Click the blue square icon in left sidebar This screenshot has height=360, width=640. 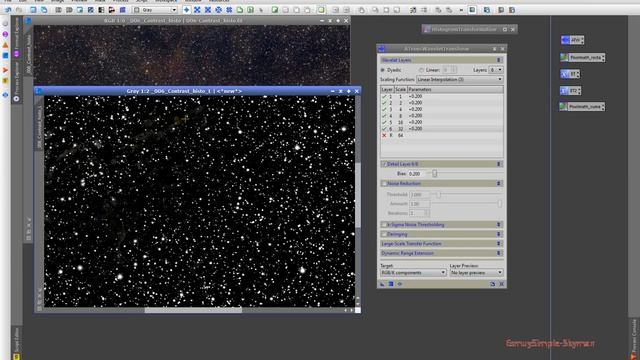5,55
